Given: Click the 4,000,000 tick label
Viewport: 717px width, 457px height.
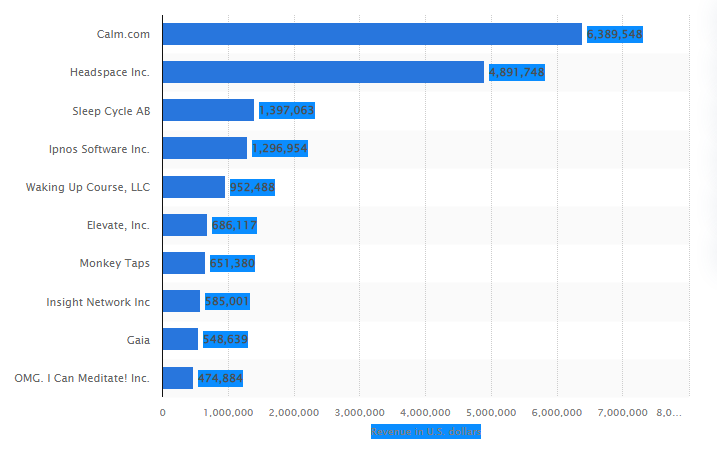Looking at the screenshot, I should coord(425,413).
